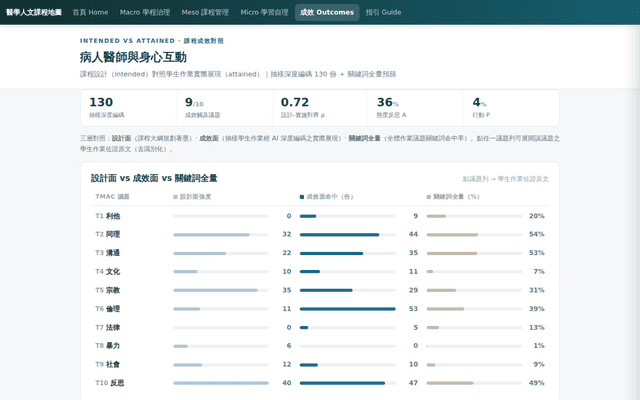This screenshot has height=400, width=640.
Task: Expand the T3 溝通 topic label
Action: (108, 253)
